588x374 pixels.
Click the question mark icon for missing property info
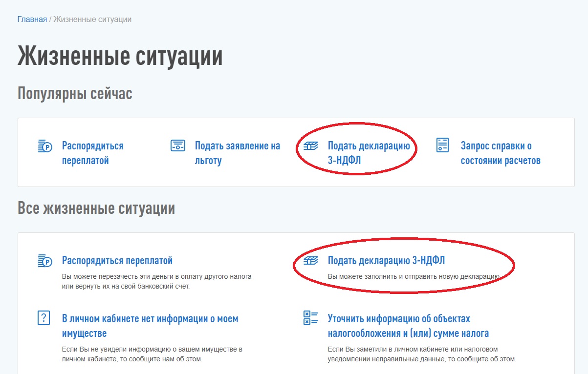pyautogui.click(x=44, y=318)
